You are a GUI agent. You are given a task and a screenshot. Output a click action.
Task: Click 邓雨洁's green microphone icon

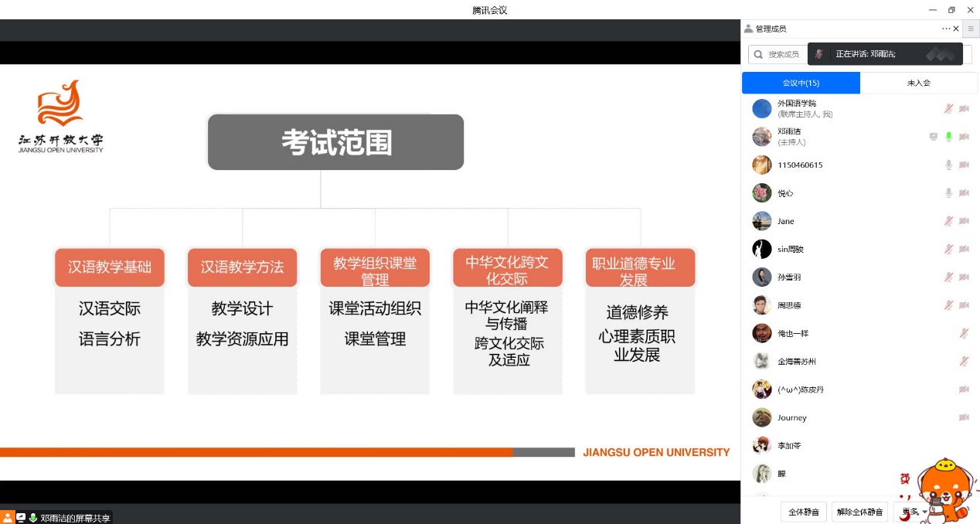pos(948,137)
